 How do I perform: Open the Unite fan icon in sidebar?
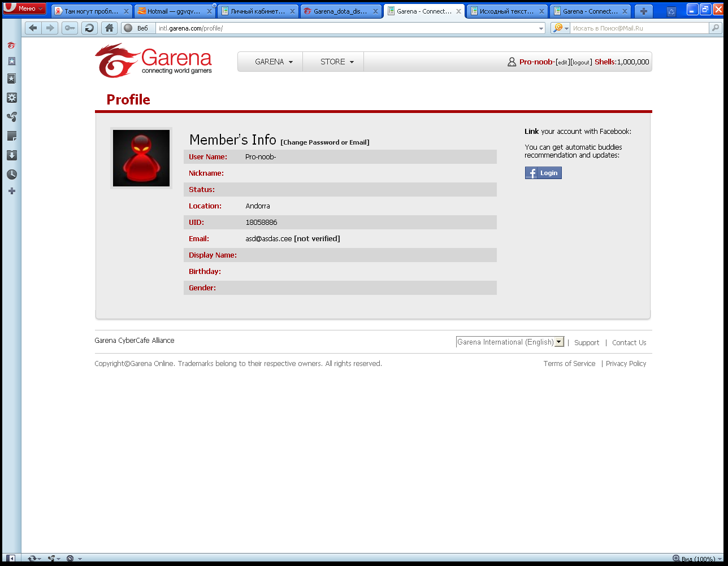(x=11, y=117)
